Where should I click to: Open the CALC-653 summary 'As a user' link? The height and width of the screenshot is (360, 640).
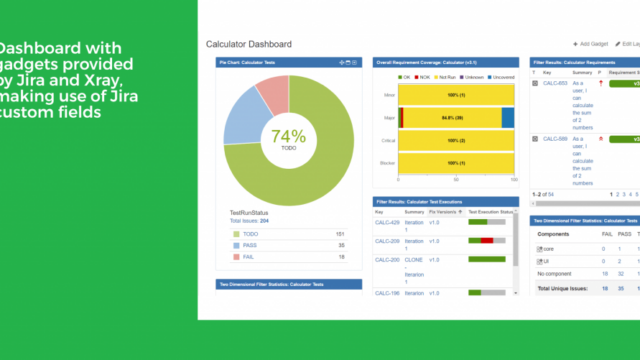582,105
